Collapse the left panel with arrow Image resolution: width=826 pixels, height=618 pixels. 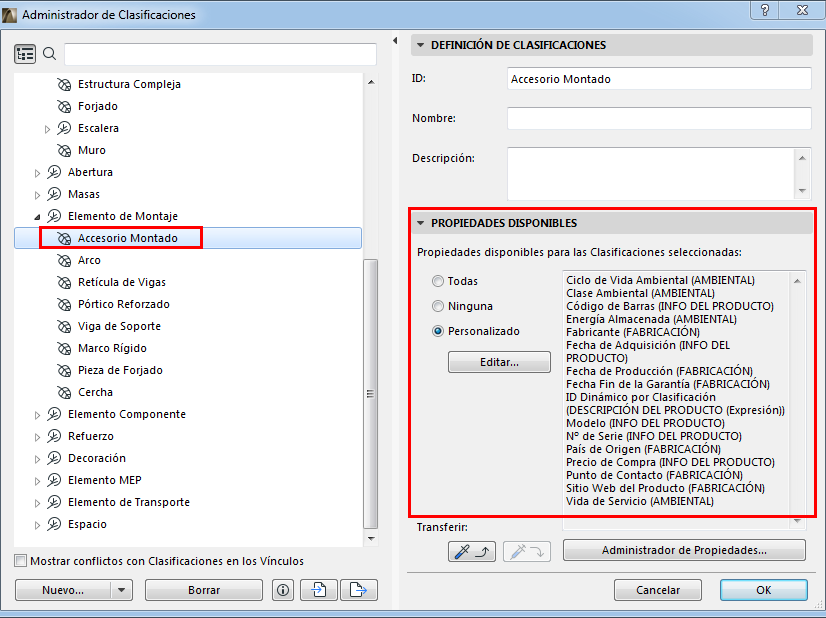point(395,41)
